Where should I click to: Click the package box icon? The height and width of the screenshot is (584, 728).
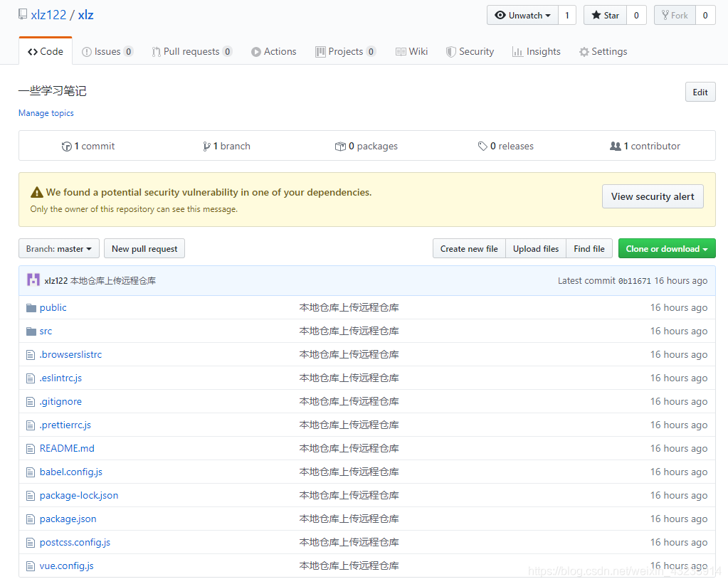(340, 147)
